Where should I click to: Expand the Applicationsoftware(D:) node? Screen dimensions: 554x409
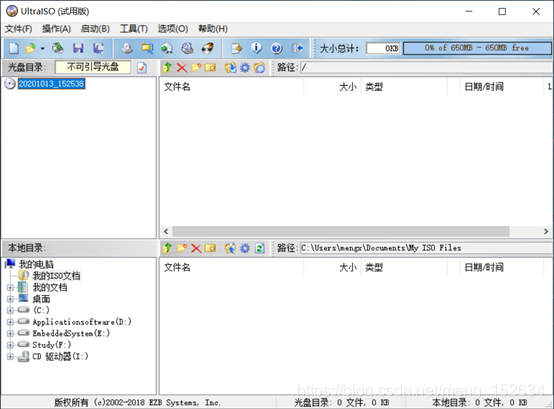pyautogui.click(x=10, y=322)
